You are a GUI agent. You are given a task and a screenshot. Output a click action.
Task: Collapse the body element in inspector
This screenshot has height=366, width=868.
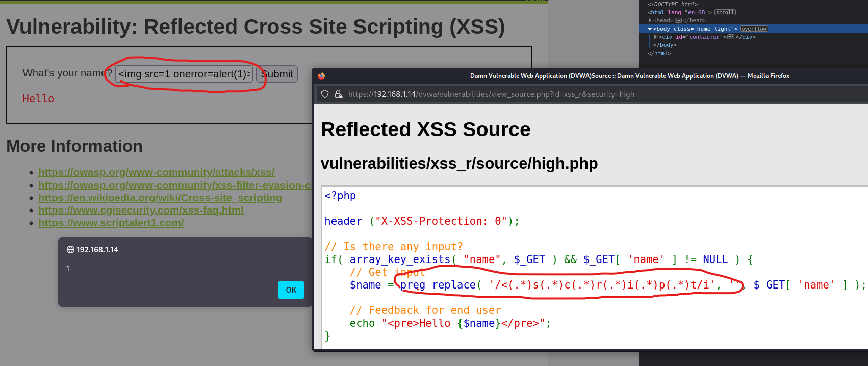(x=650, y=29)
